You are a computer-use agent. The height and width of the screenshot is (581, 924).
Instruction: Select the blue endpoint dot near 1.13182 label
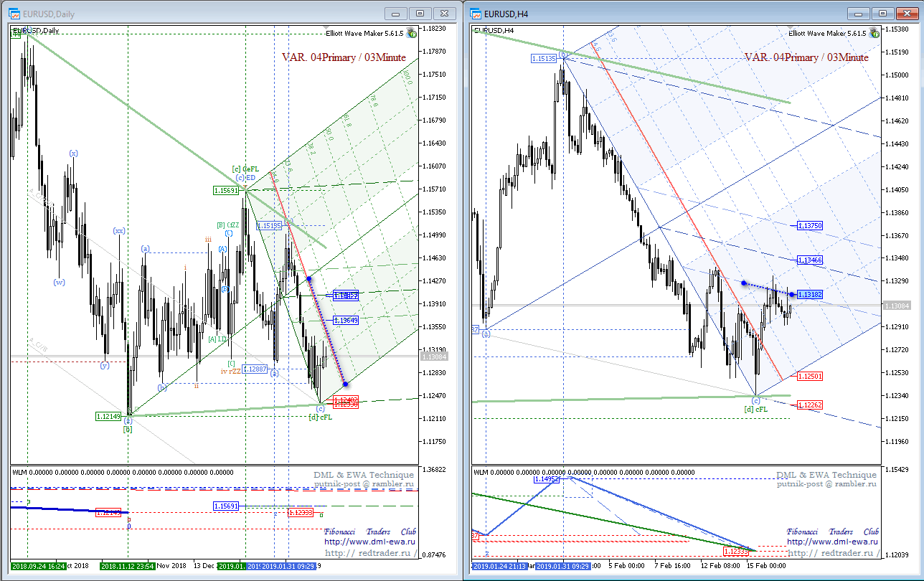[791, 294]
